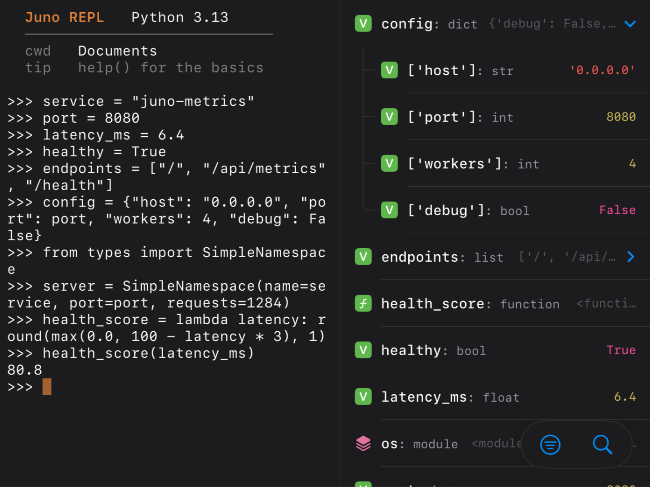650x487 pixels.
Task: Click the V icon beside latency_ms
Action: point(363,397)
